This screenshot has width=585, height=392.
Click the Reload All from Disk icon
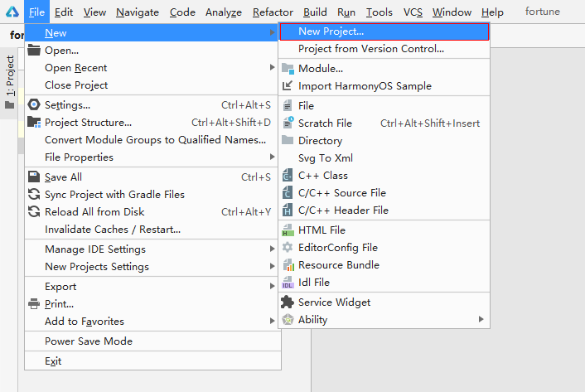(x=34, y=212)
